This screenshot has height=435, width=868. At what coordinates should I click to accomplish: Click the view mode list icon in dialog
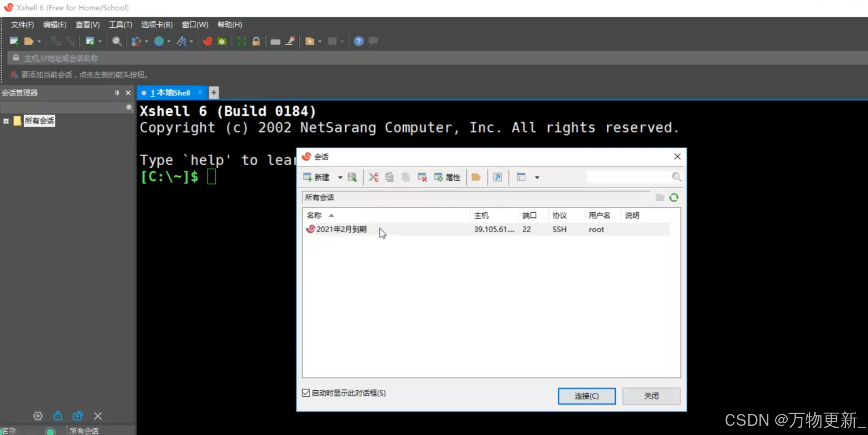pos(521,177)
